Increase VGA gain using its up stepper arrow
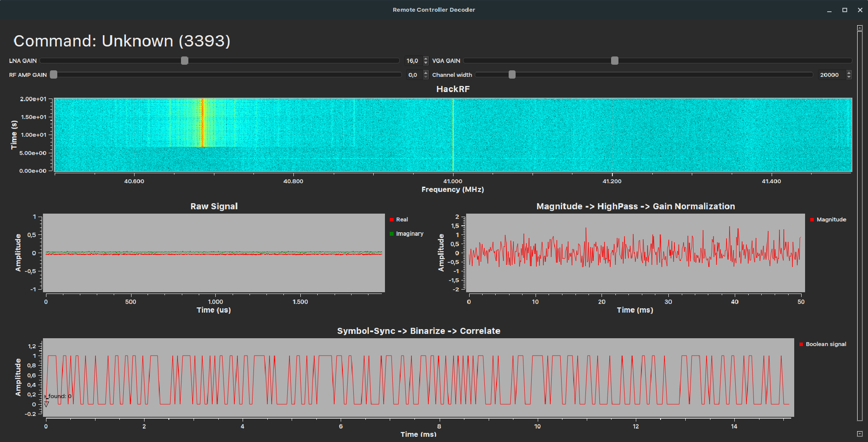 coord(425,59)
